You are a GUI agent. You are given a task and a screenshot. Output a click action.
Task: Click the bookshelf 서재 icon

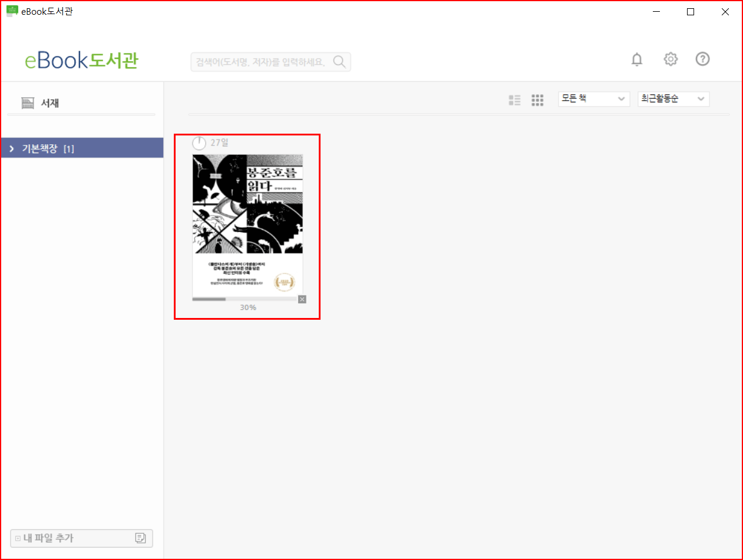point(28,103)
